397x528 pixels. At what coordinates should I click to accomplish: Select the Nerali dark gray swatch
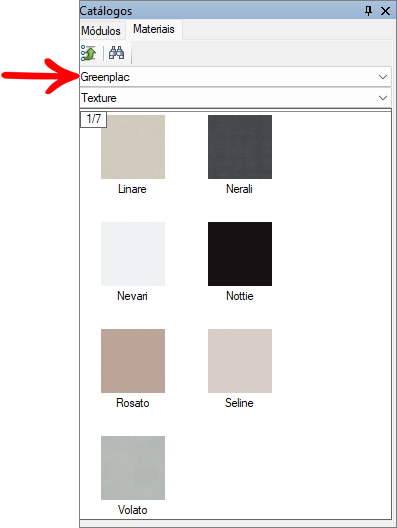(240, 147)
